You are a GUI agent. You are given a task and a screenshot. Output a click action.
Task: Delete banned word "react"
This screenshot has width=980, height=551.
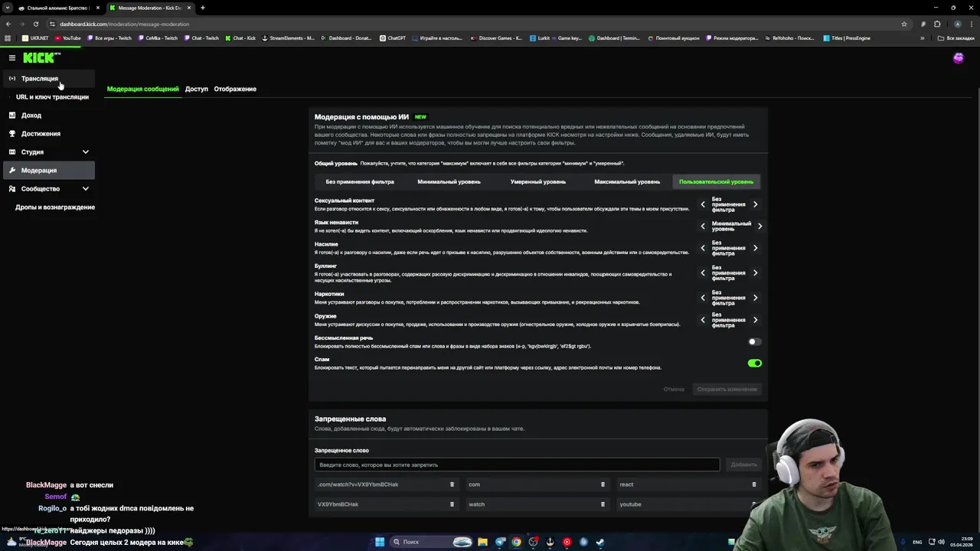point(753,484)
